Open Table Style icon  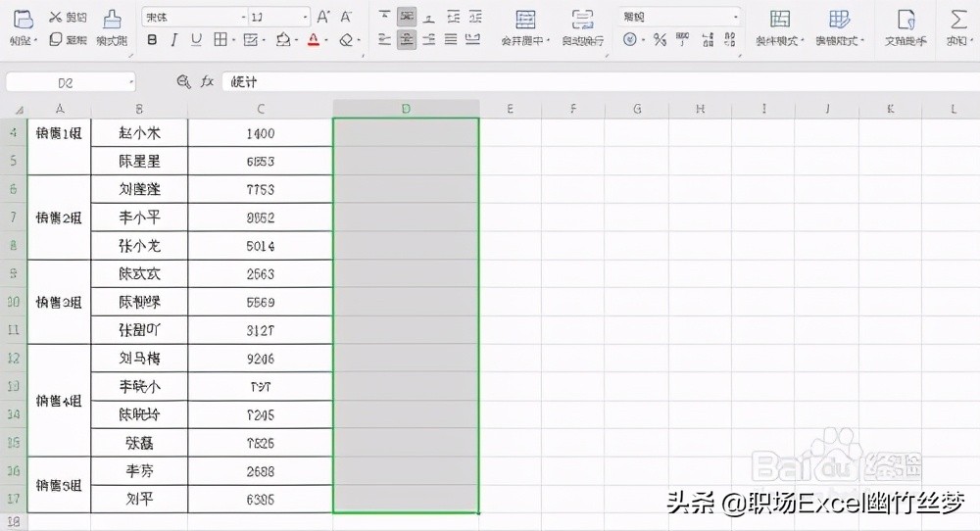[839, 20]
